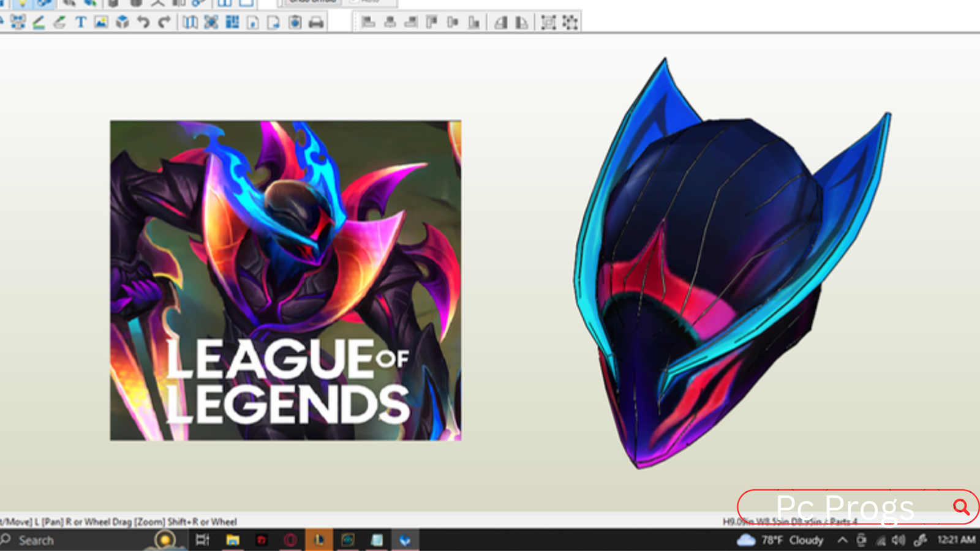Click the League of Legends reference image

(x=285, y=280)
